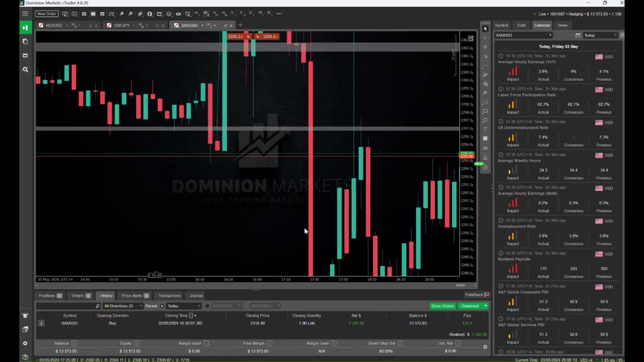Add a new chart tab with plus
Image resolution: width=644 pixels, height=362 pixels.
click(x=240, y=25)
